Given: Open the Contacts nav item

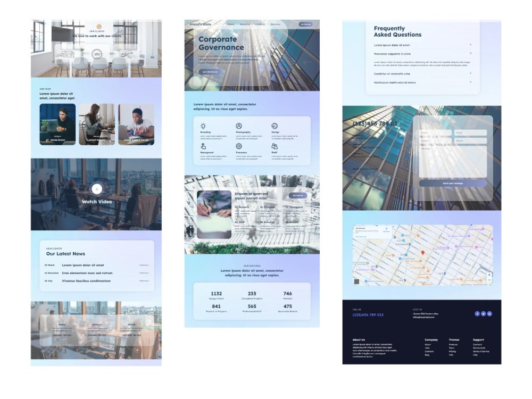Looking at the screenshot, I should (x=260, y=24).
